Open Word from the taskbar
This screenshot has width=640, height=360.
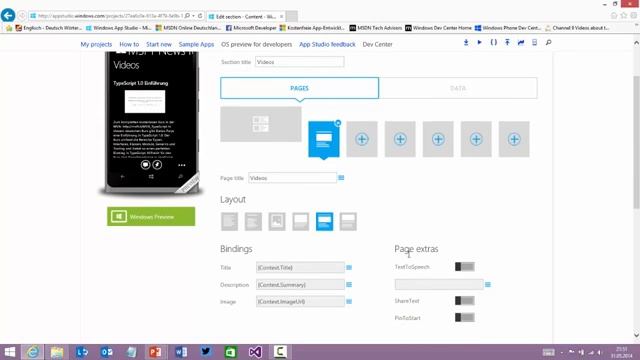(x=181, y=351)
